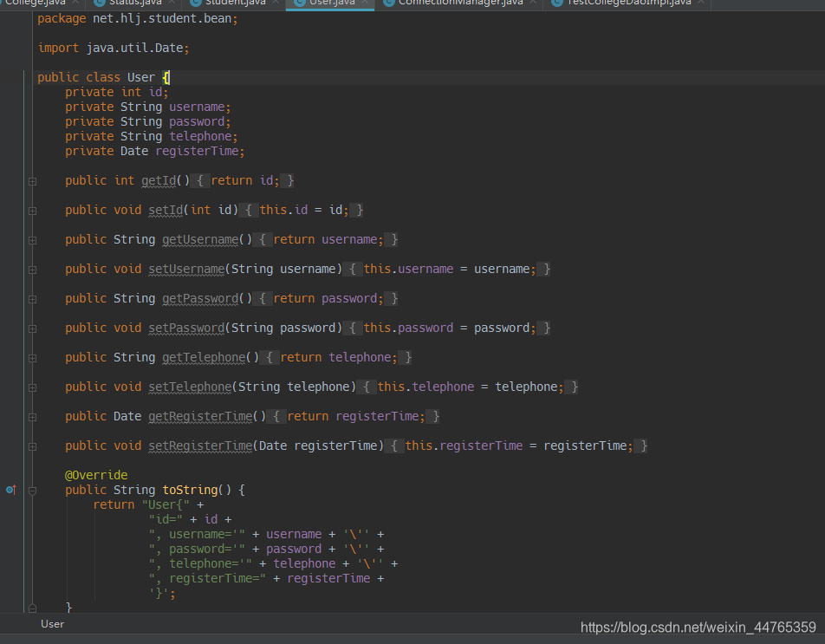Viewport: 825px width, 644px height.
Task: Click the toString method name
Action: [190, 490]
